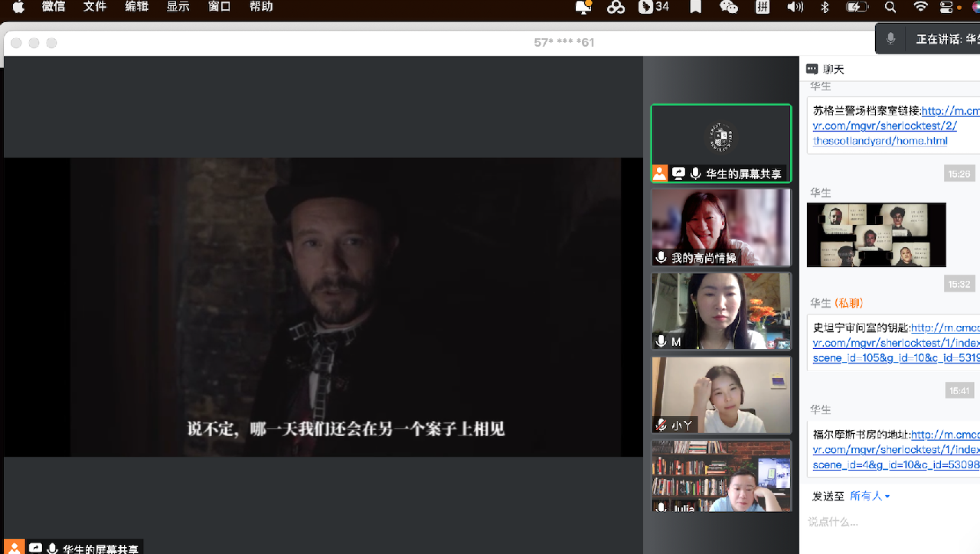The height and width of the screenshot is (554, 980).
Task: Click screen-share icon on 华生 tile
Action: pyautogui.click(x=678, y=174)
